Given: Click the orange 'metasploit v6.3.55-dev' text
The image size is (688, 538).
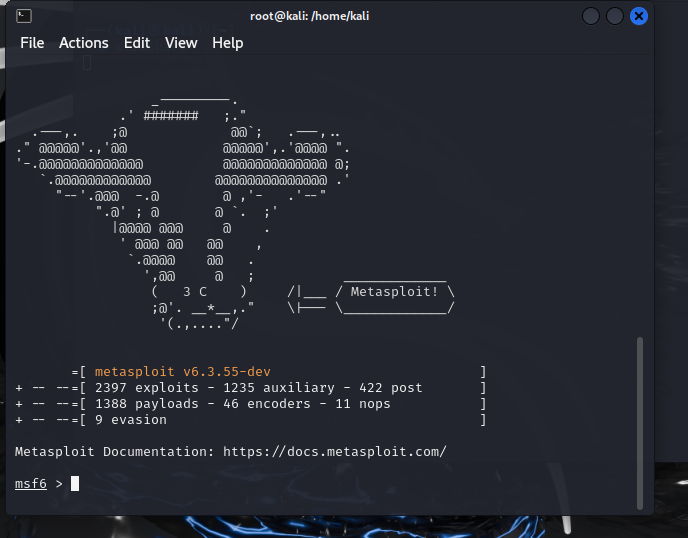Looking at the screenshot, I should 183,372.
